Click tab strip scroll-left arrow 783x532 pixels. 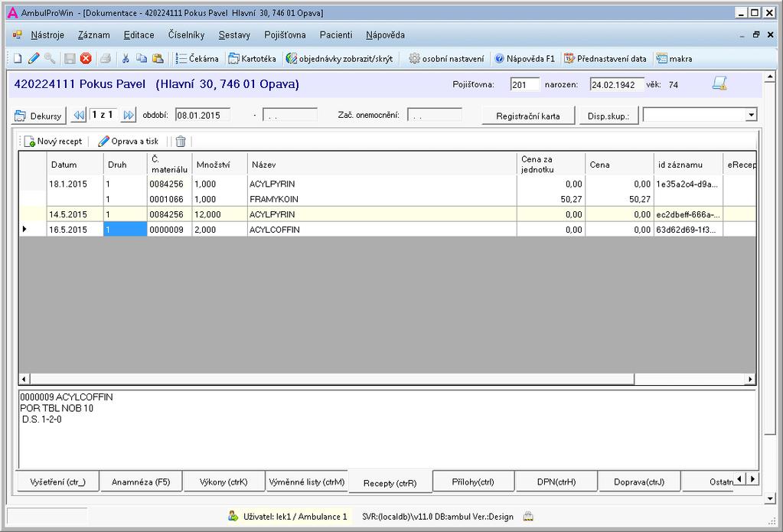click(x=741, y=479)
